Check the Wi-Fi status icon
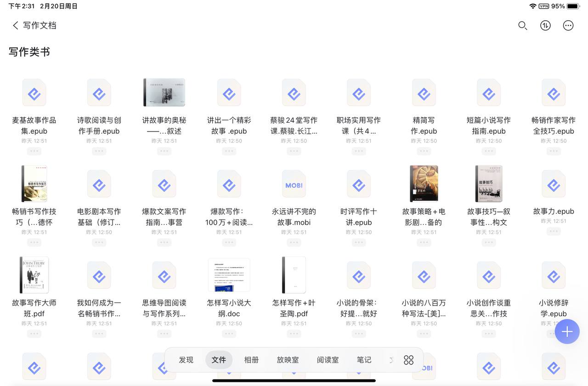 tap(533, 6)
